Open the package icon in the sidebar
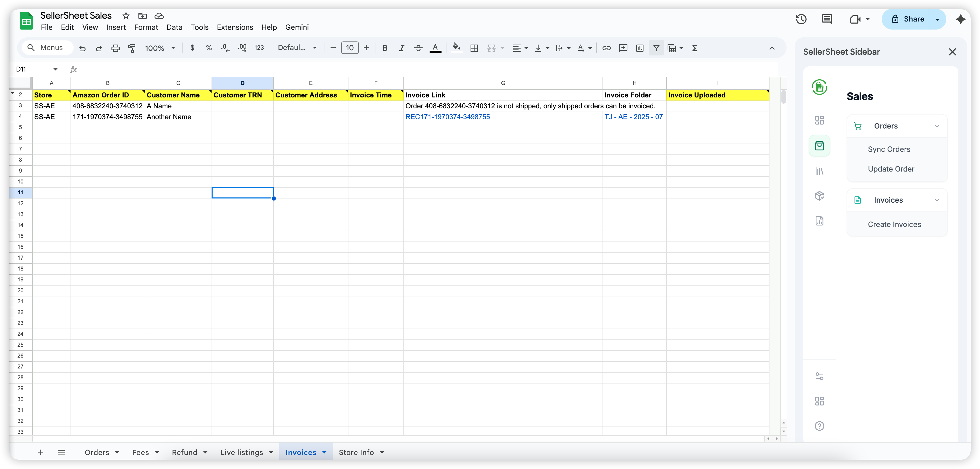Viewport: 980px width, 469px height. (x=819, y=196)
